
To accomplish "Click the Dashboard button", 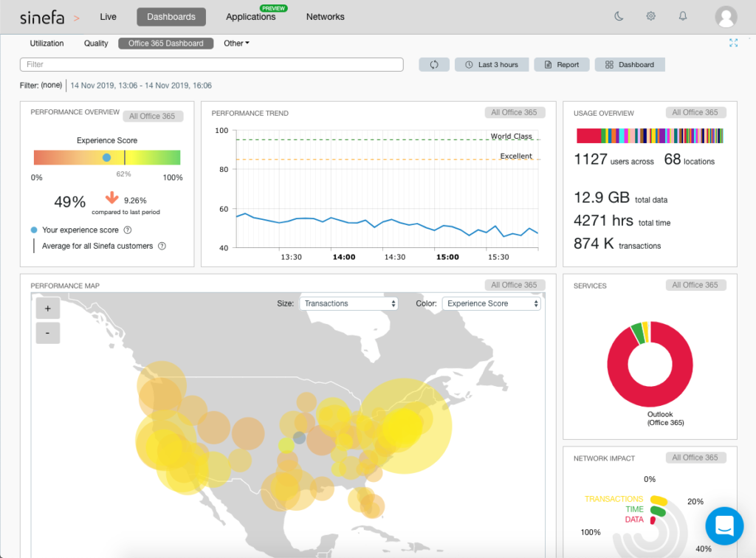I will click(x=630, y=64).
